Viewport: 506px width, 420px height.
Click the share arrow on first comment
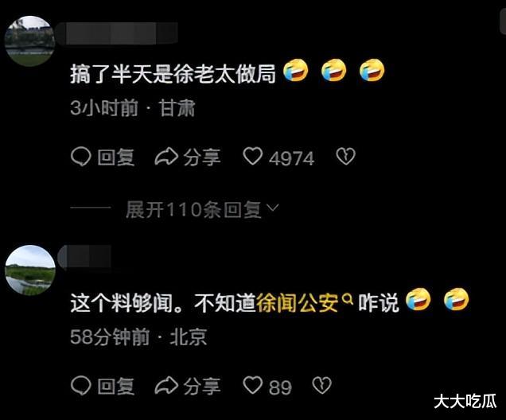[x=166, y=157]
